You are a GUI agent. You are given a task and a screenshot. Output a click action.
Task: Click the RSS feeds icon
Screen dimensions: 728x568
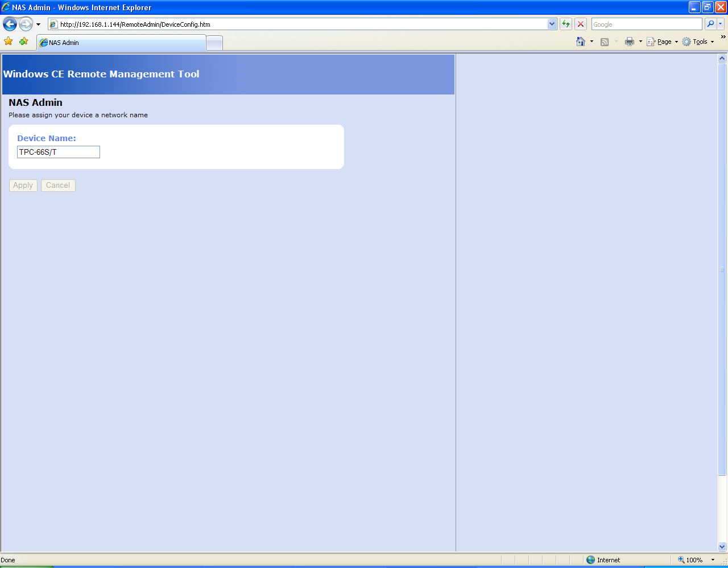coord(605,42)
